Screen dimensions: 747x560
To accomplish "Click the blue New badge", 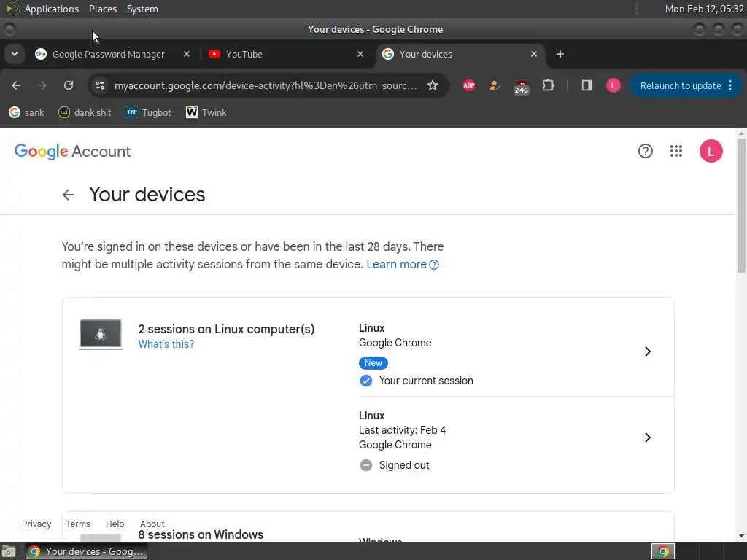I will [373, 363].
